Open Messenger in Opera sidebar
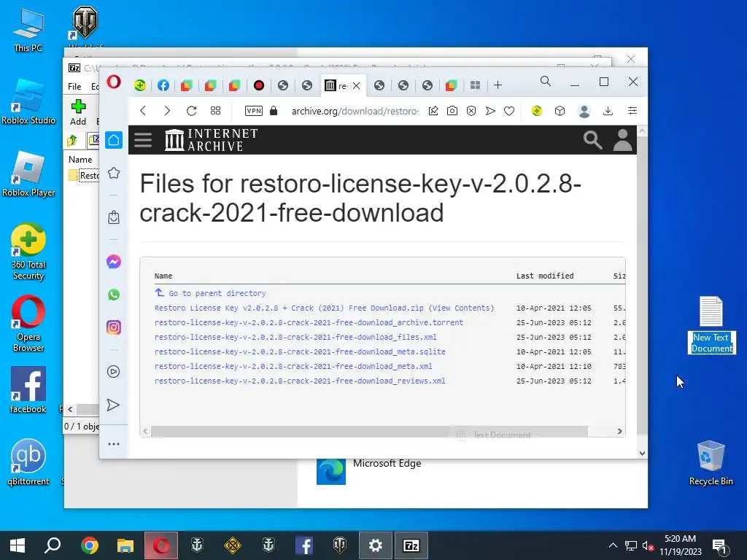The width and height of the screenshot is (747, 560). tap(113, 262)
